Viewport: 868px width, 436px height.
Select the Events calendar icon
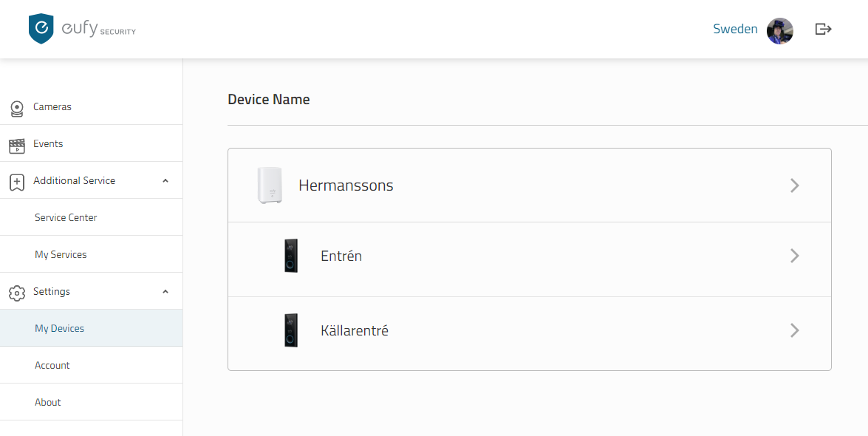pyautogui.click(x=16, y=144)
